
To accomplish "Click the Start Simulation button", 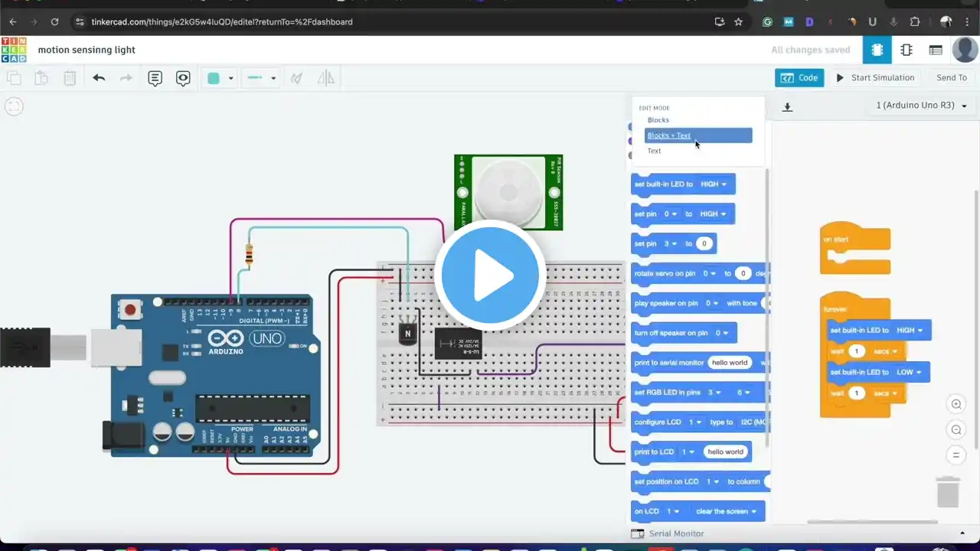I will tap(875, 77).
